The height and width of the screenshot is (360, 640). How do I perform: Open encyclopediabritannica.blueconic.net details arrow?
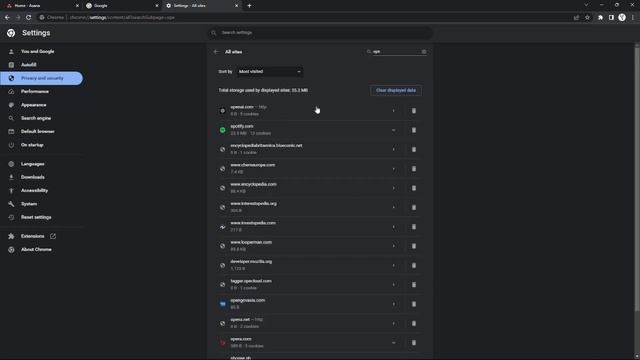tap(393, 149)
